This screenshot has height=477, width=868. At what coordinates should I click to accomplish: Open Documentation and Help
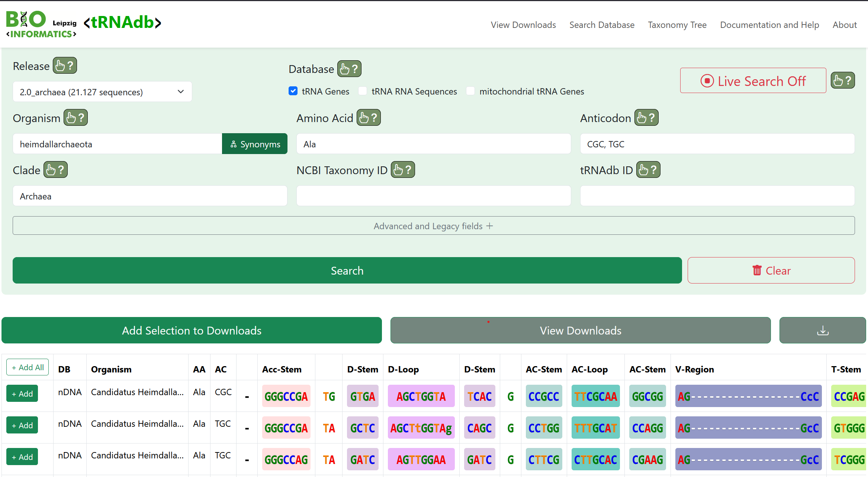769,25
